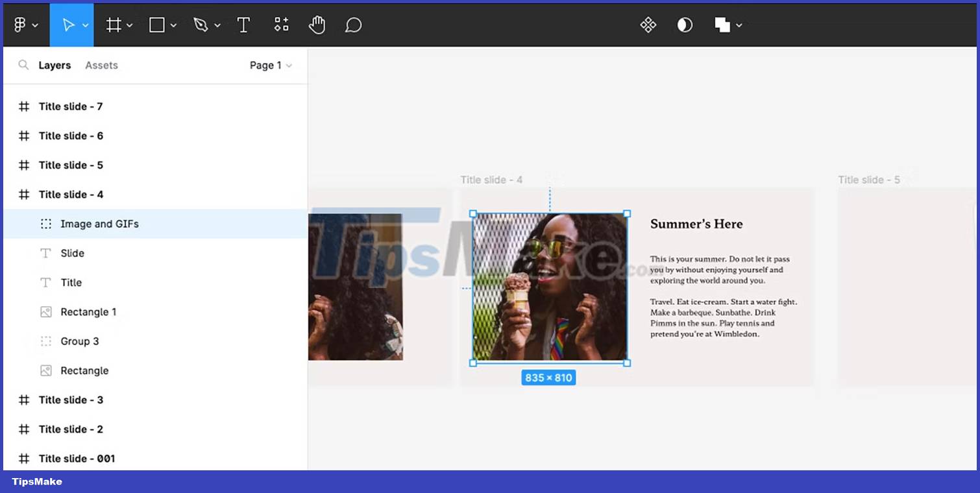Expand the boolean operations dropdown

pos(740,25)
